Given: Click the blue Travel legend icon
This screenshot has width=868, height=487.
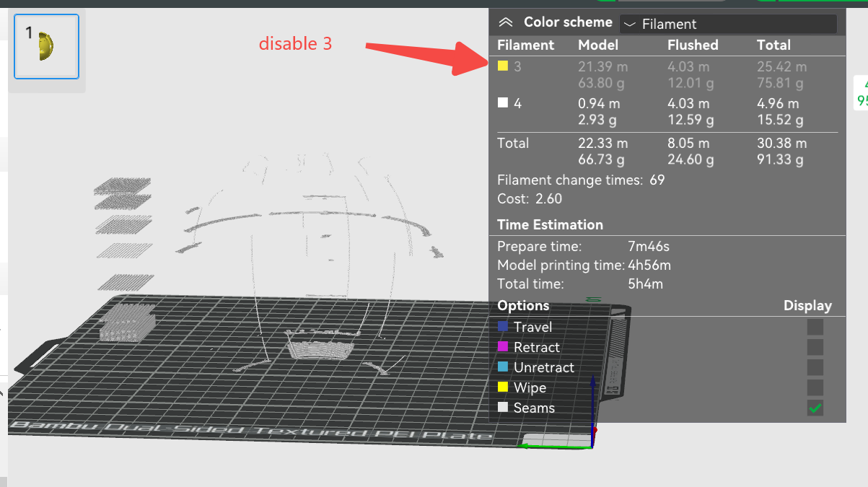Looking at the screenshot, I should tap(503, 326).
